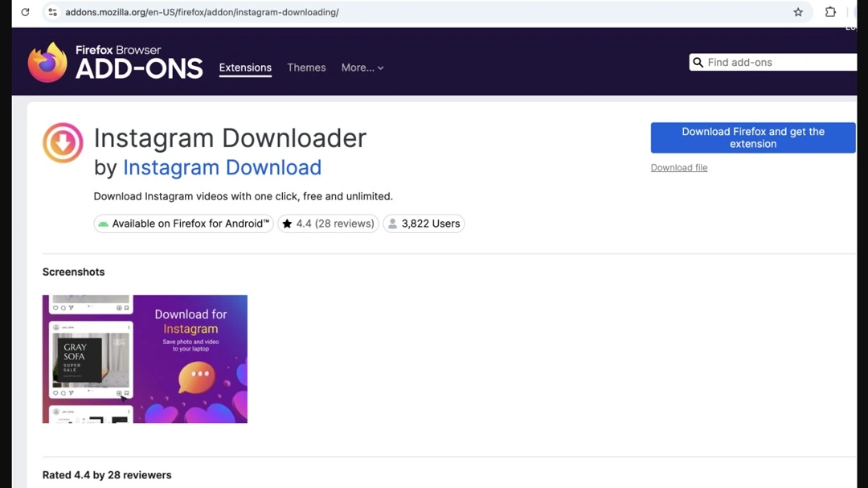Click the ADD-ONS wordmark in the header
The image size is (868, 488).
(x=139, y=69)
